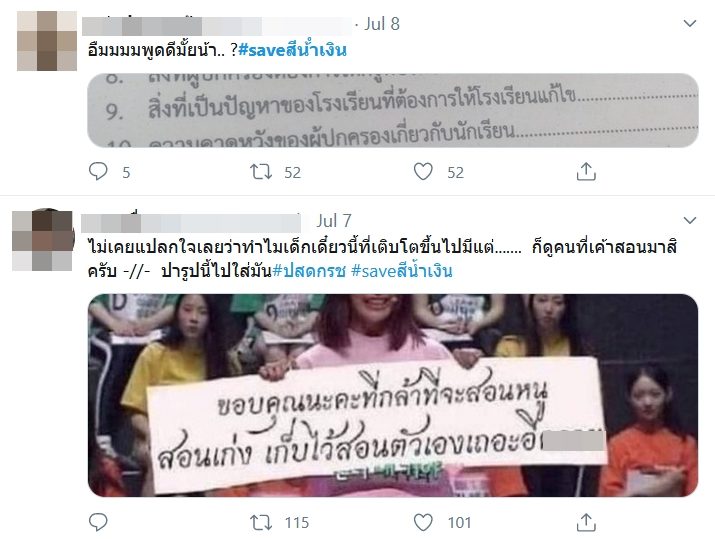This screenshot has height=539, width=715.
Task: Reply to the Jul 7 tweet
Action: tap(98, 522)
